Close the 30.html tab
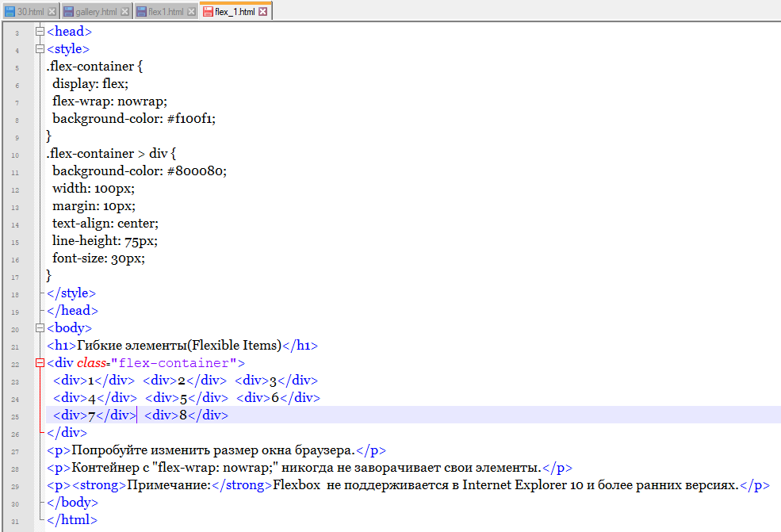781x532 pixels. point(52,12)
